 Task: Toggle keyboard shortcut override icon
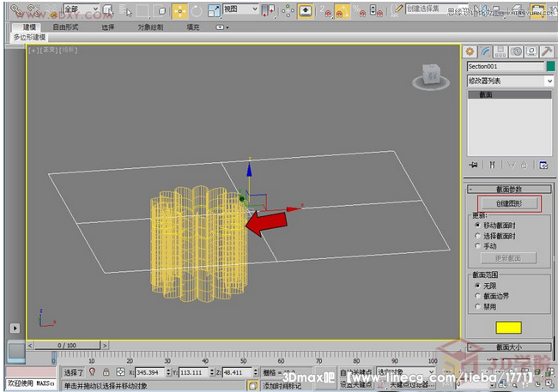click(x=306, y=11)
